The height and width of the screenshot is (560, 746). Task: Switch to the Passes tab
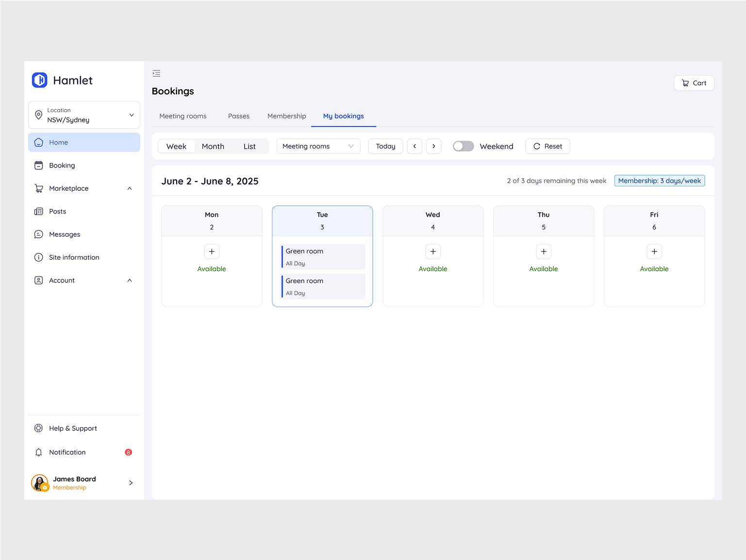click(238, 116)
